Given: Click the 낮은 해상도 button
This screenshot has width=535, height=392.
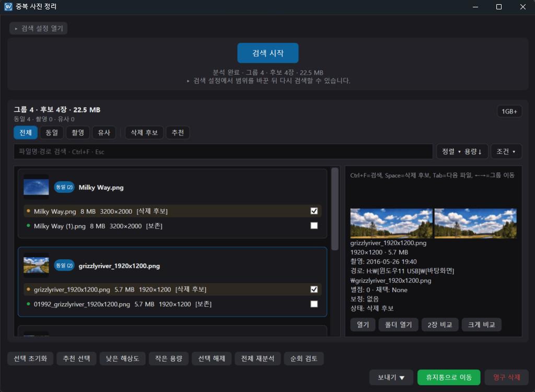Looking at the screenshot, I should click(x=122, y=359).
